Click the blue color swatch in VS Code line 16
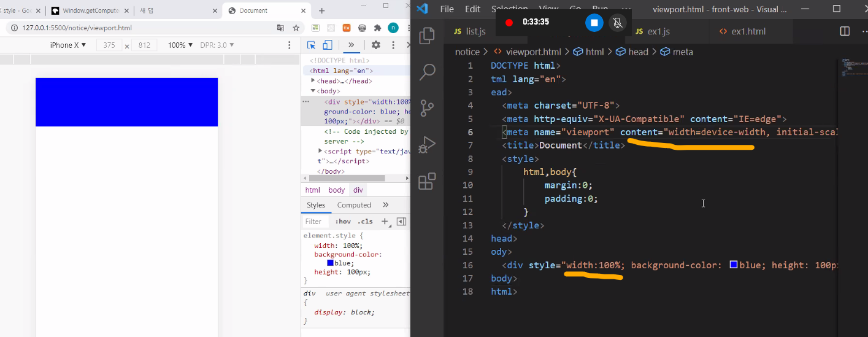 coord(733,265)
